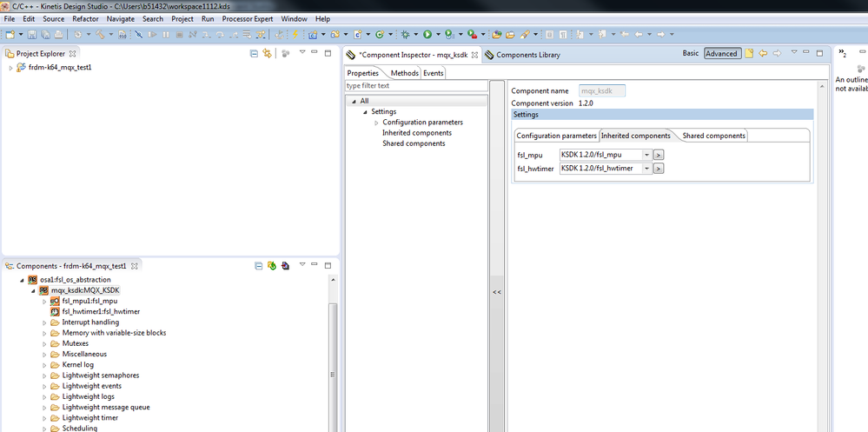
Task: Click the yellow note icon beside Advanced
Action: 749,54
